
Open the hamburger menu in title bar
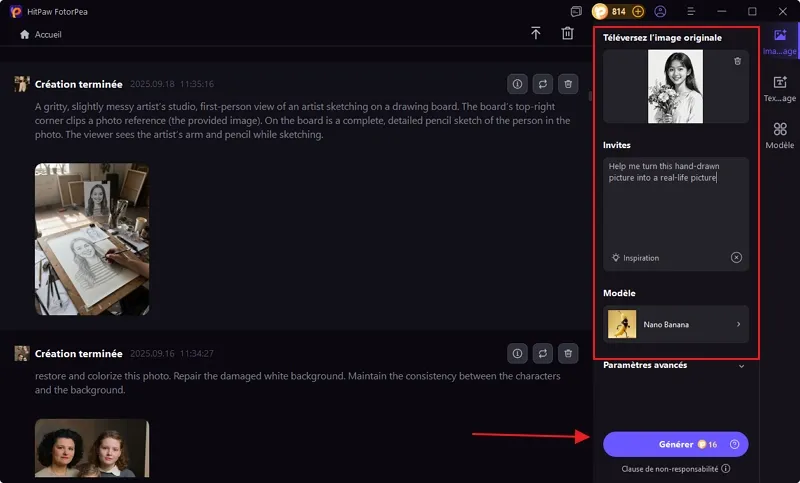(691, 12)
